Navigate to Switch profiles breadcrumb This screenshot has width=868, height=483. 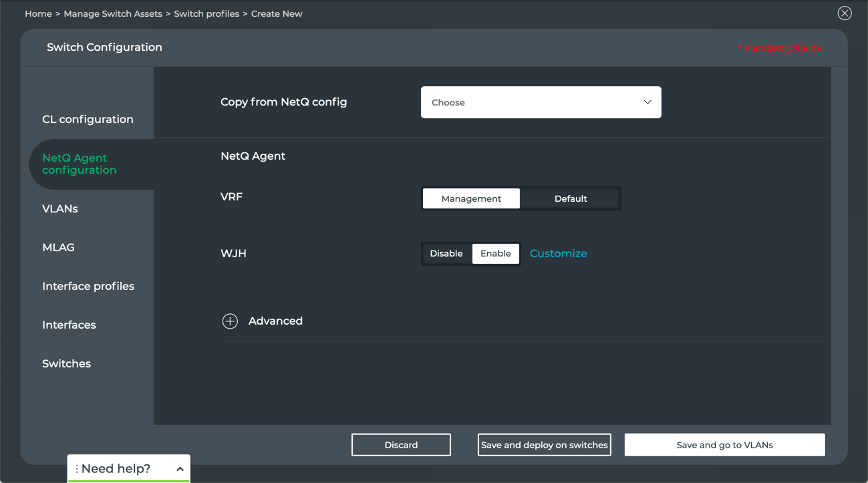206,14
